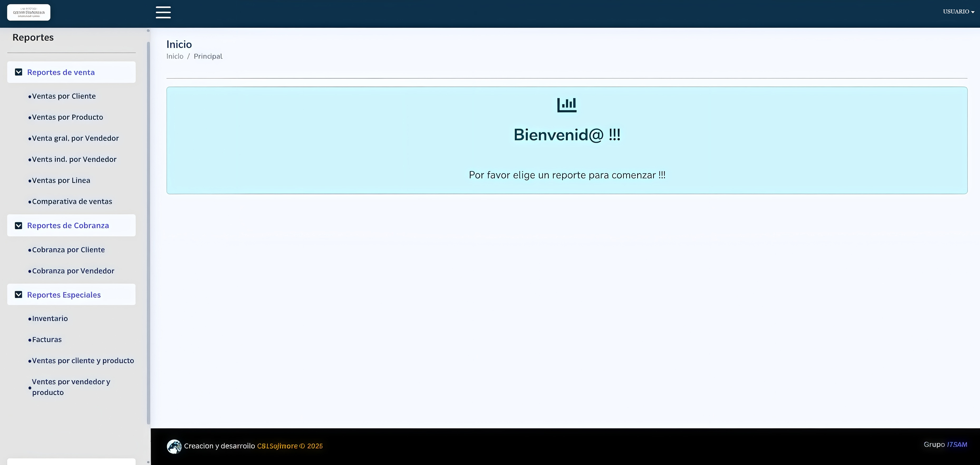Image resolution: width=980 pixels, height=465 pixels.
Task: Open the Facturas report
Action: 47,340
